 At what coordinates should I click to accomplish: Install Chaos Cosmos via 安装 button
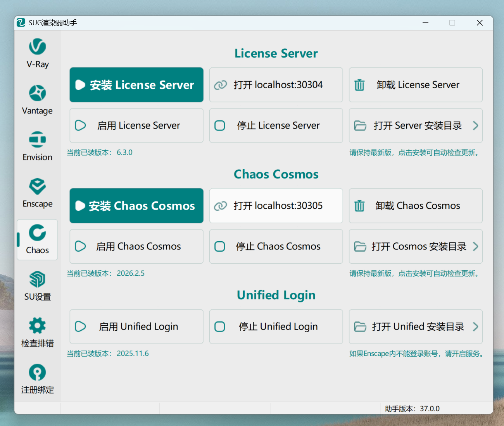136,206
